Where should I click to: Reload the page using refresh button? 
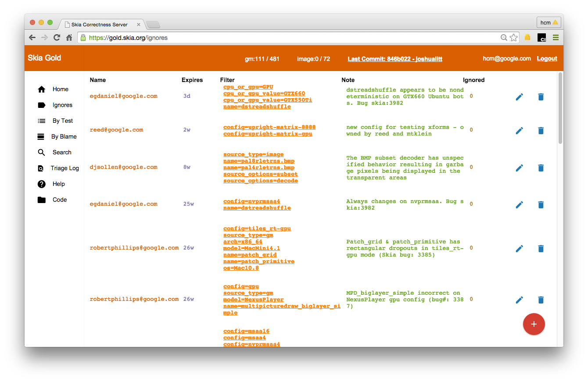click(57, 38)
